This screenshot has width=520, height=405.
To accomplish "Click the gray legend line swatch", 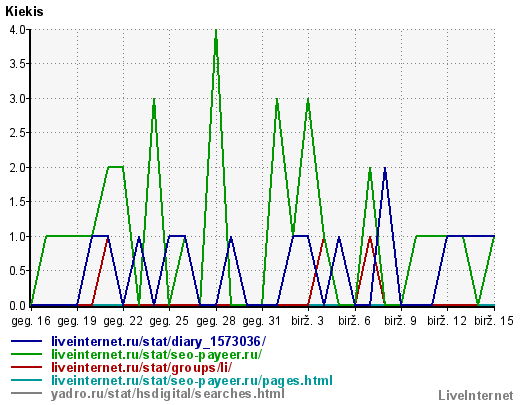I will coord(26,393).
